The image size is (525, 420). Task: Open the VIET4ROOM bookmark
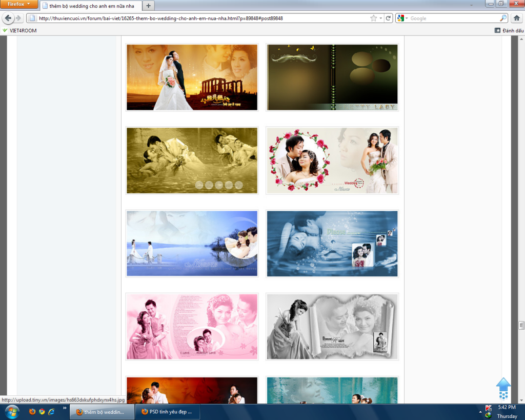[x=19, y=30]
